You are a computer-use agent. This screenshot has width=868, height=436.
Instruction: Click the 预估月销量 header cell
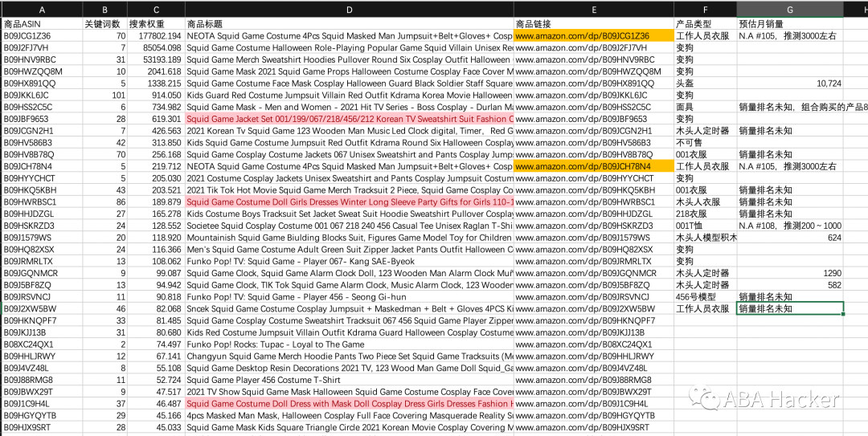pos(790,24)
